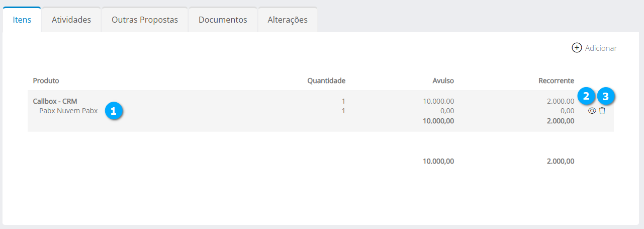Click the Produto column header
The height and width of the screenshot is (229, 644).
click(46, 81)
